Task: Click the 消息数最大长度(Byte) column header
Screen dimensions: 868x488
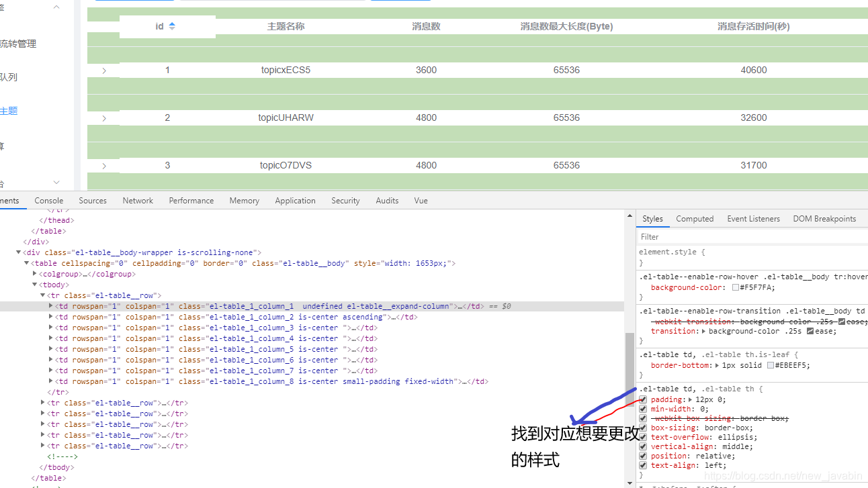Action: click(566, 26)
